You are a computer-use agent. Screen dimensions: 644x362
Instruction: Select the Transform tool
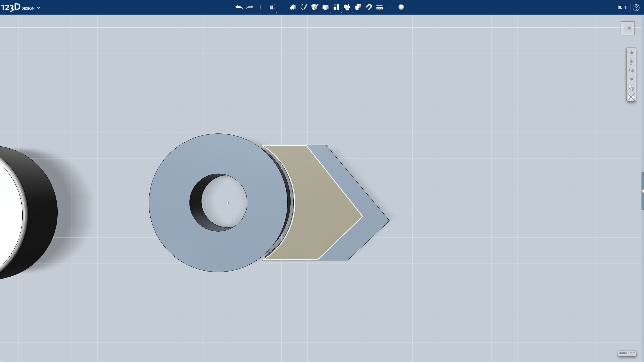click(271, 7)
